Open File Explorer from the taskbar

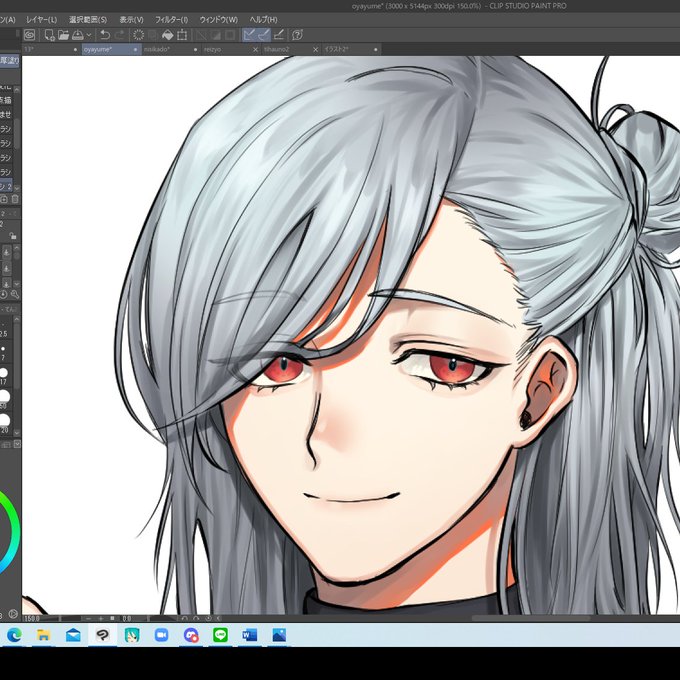pos(43,635)
